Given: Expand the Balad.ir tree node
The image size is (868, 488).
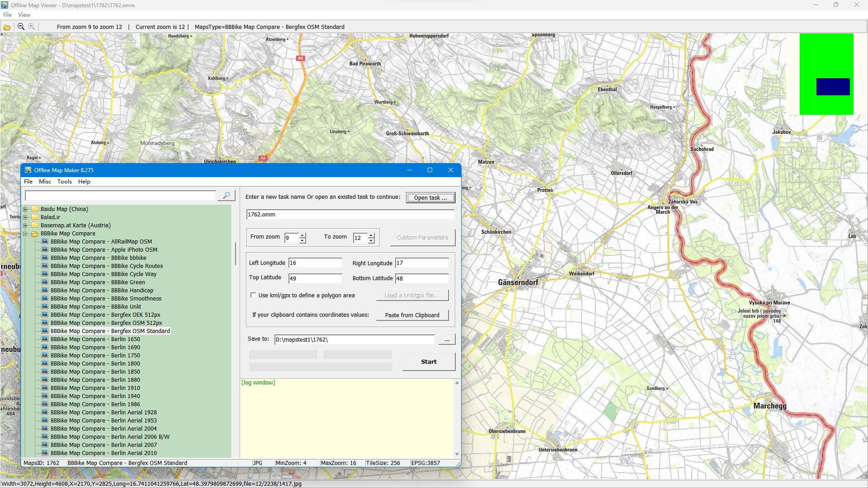Looking at the screenshot, I should coord(25,217).
